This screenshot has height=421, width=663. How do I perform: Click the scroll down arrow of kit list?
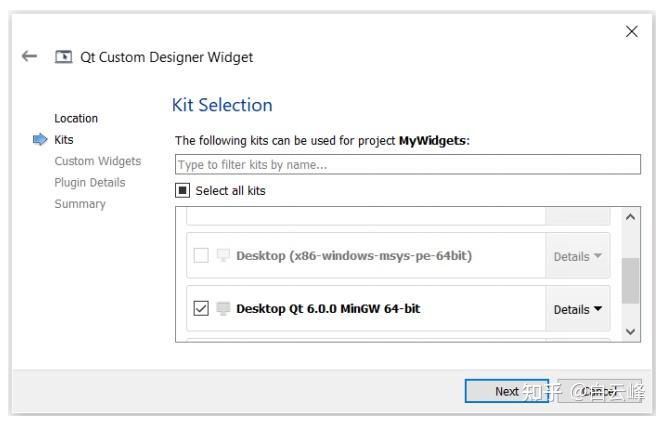630,331
